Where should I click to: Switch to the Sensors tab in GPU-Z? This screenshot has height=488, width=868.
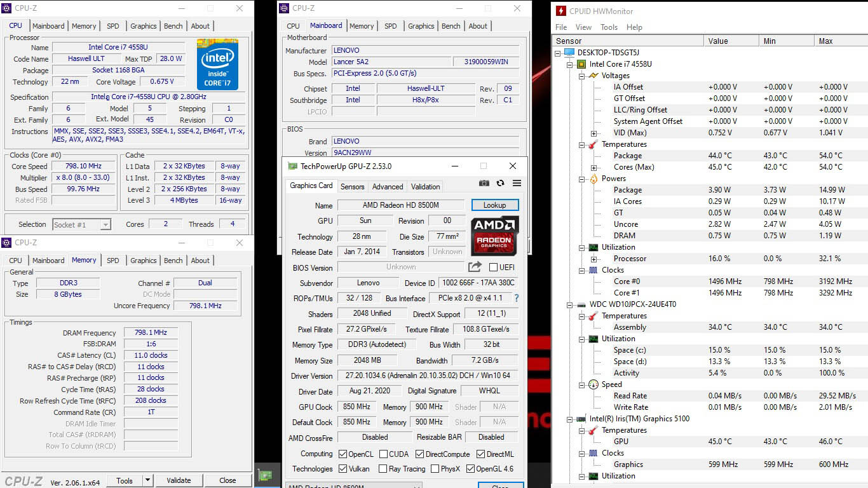tap(353, 187)
